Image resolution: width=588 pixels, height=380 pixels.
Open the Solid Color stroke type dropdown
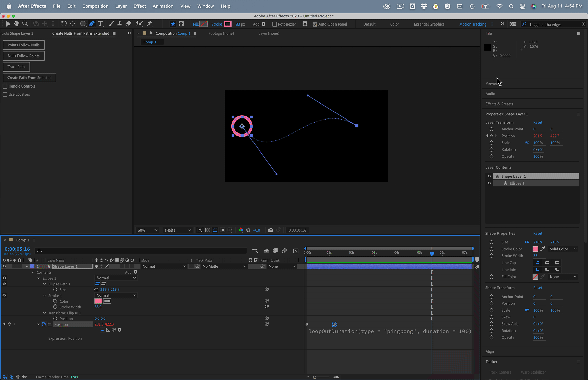(x=563, y=249)
